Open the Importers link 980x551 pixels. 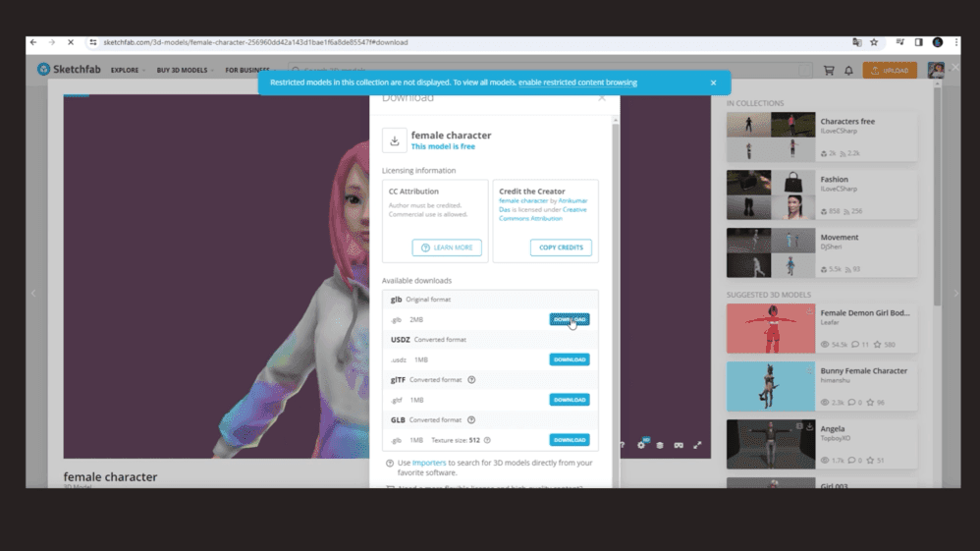coord(429,463)
